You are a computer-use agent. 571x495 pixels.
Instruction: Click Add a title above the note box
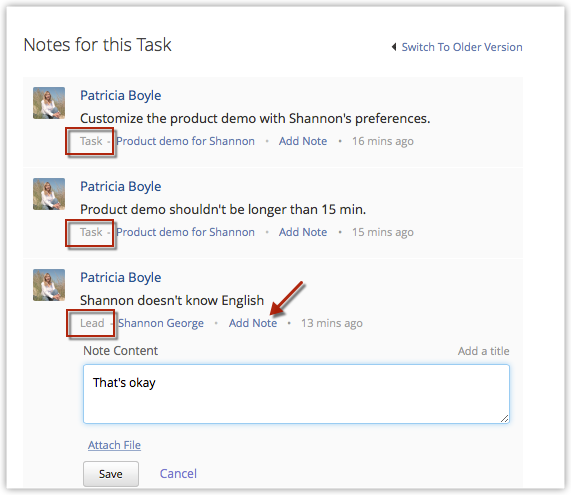(484, 351)
